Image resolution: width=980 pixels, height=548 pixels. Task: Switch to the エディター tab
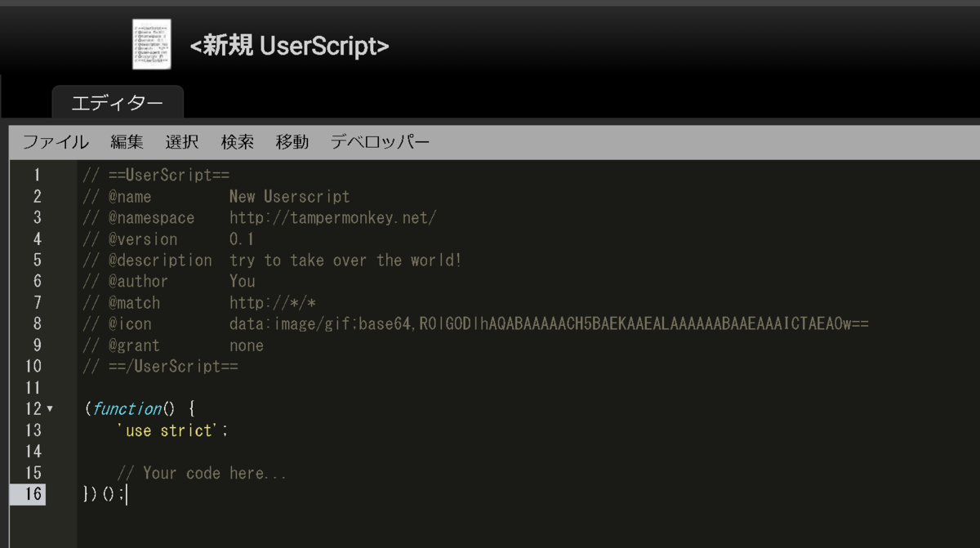(x=118, y=103)
